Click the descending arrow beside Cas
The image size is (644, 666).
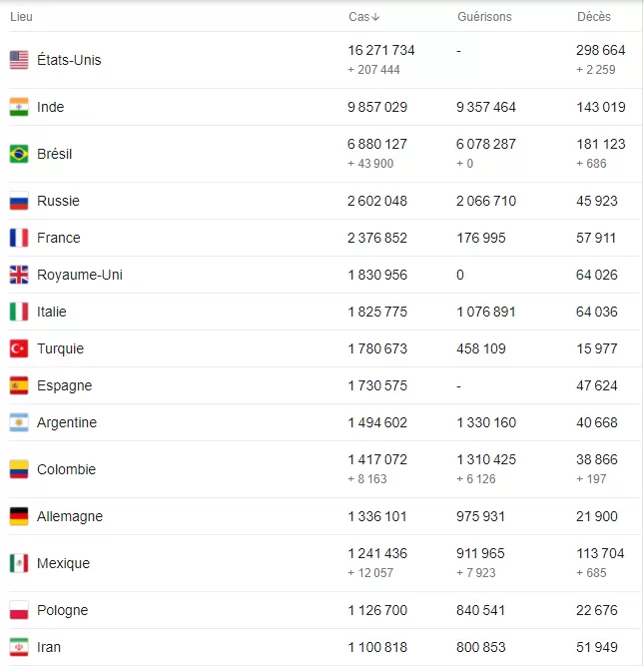pyautogui.click(x=375, y=17)
